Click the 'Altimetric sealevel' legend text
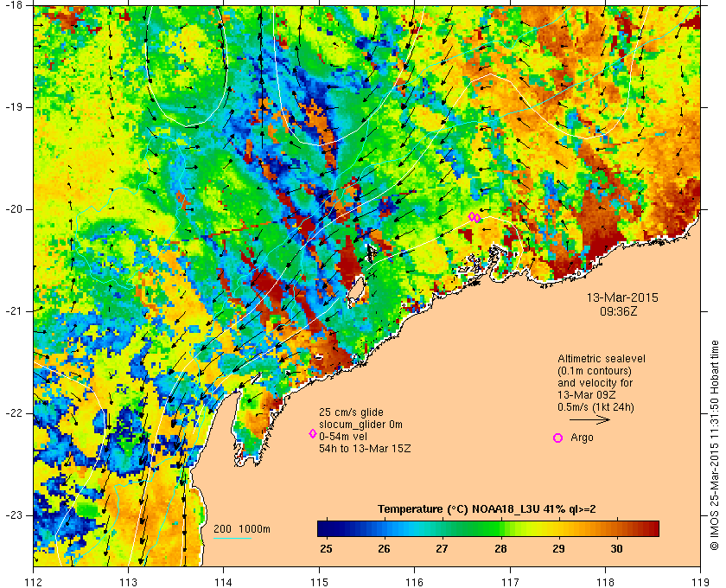The height and width of the screenshot is (588, 726). pos(602,359)
